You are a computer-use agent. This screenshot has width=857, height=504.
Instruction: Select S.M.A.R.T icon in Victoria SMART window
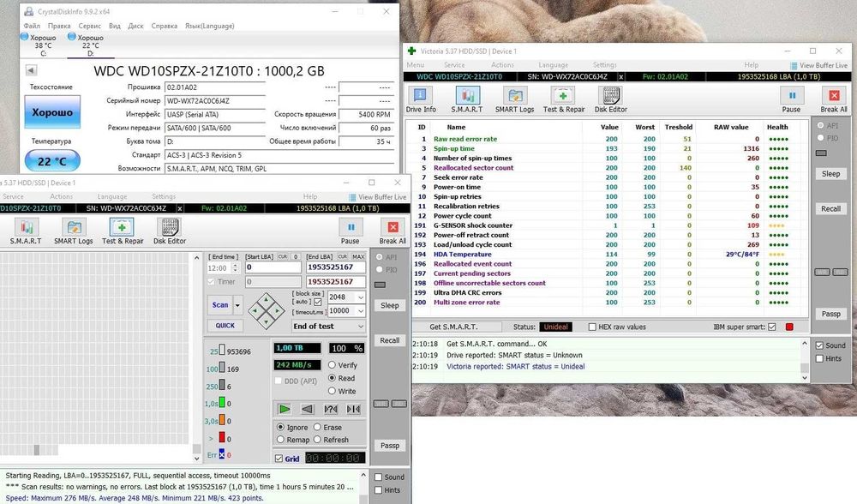[467, 99]
